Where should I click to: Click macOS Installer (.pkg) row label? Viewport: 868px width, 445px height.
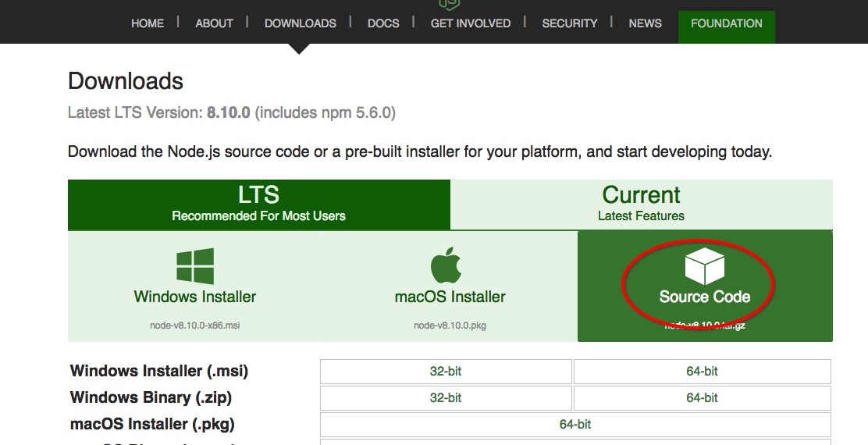click(153, 424)
